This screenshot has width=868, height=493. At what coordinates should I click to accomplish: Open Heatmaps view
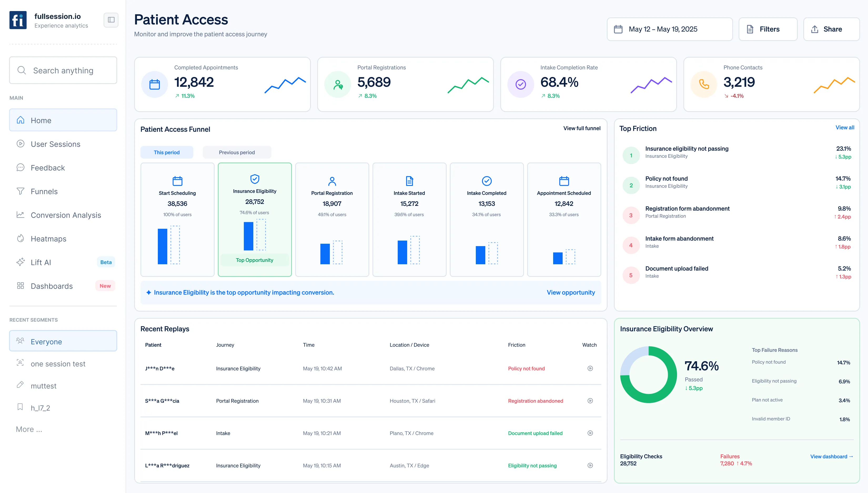pyautogui.click(x=63, y=239)
